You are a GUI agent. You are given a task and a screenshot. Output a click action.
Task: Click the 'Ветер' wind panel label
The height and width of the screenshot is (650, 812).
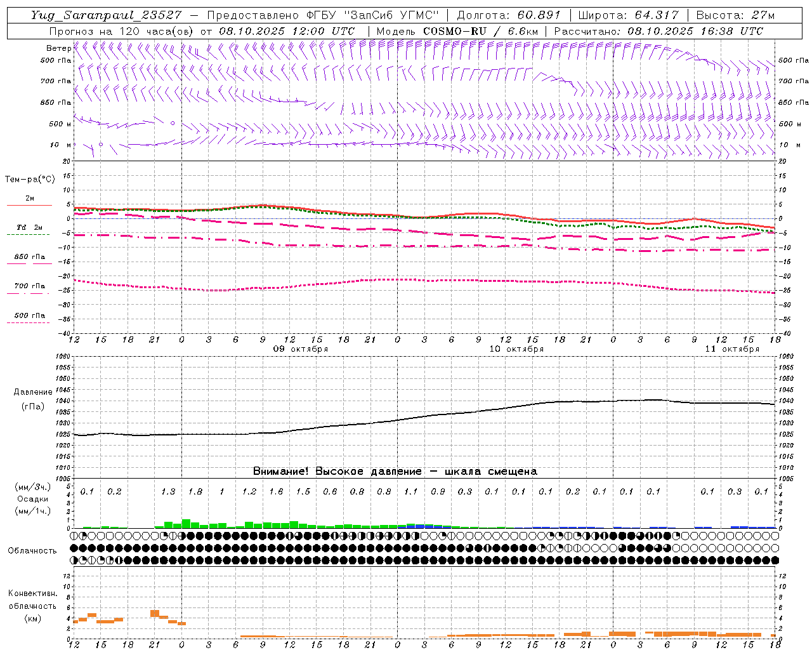pos(59,48)
